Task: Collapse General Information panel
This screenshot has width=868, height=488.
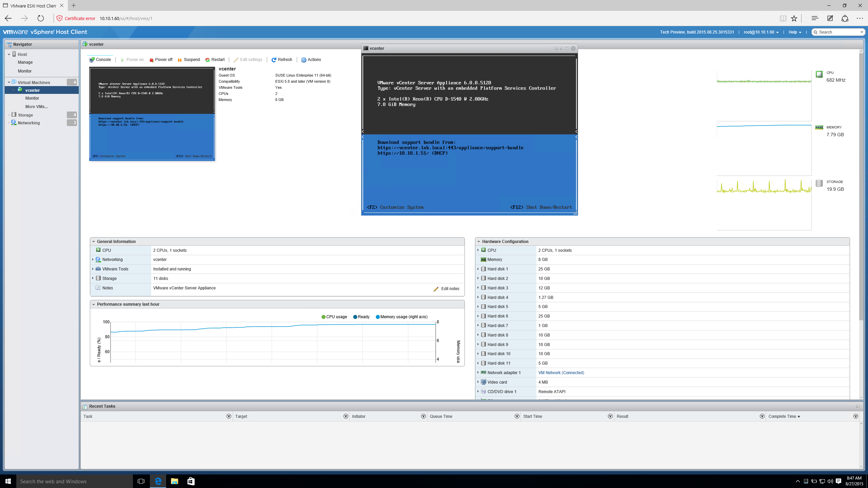Action: coord(94,242)
